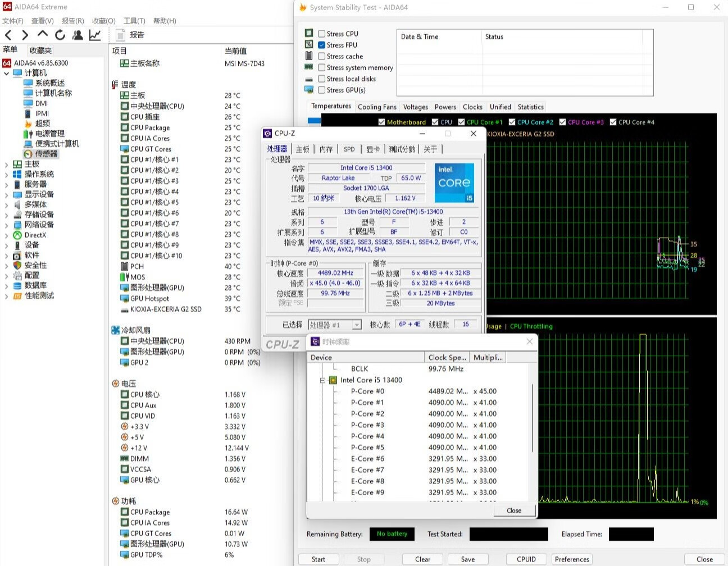Open the 工具(T) menu
The image size is (728, 566).
[134, 21]
